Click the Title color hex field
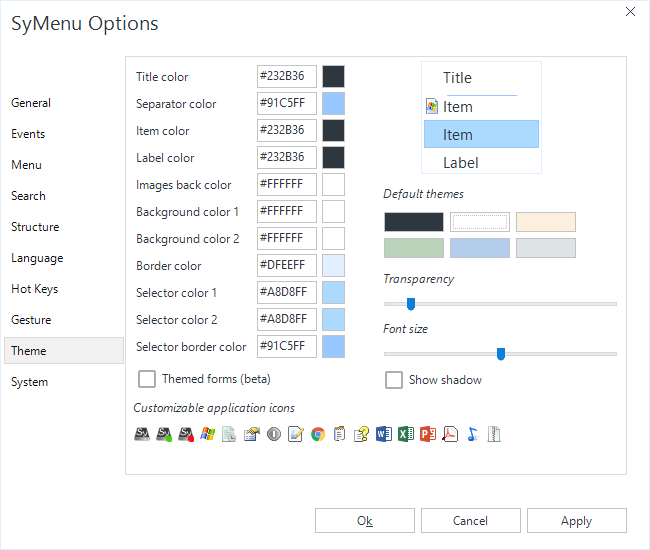650x550 pixels. (287, 76)
